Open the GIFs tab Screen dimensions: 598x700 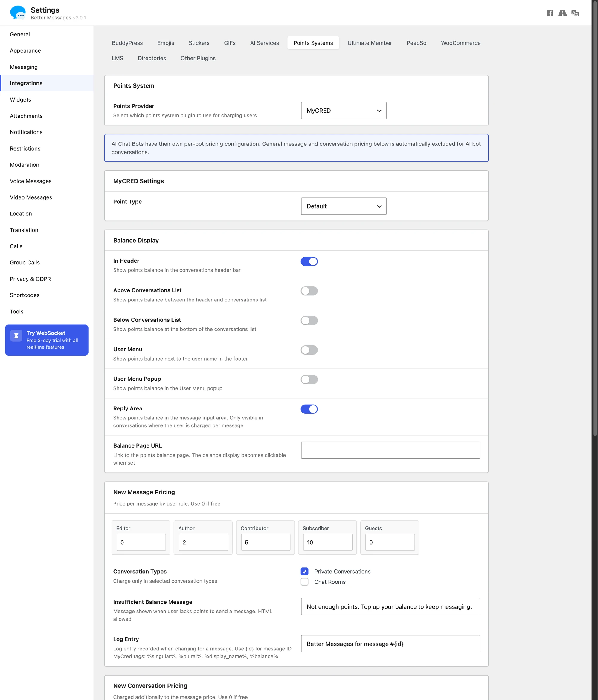tap(230, 43)
